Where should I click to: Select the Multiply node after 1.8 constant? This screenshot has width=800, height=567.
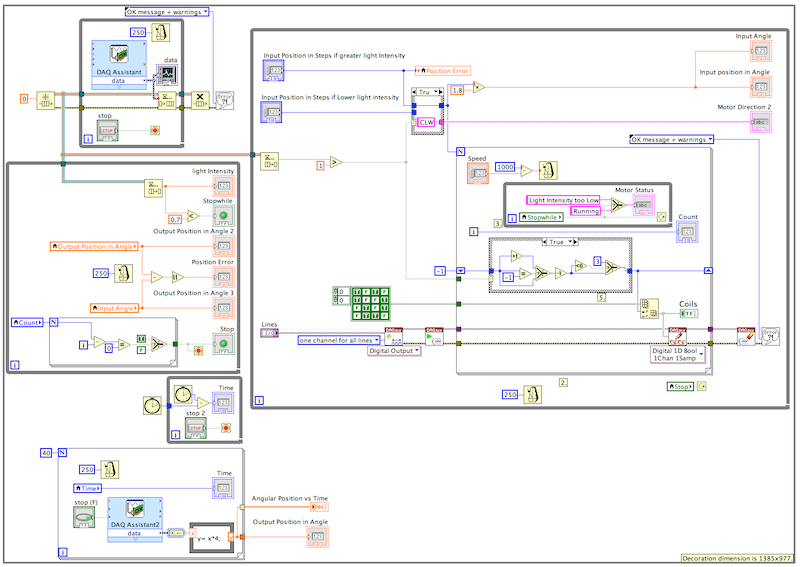(x=479, y=87)
